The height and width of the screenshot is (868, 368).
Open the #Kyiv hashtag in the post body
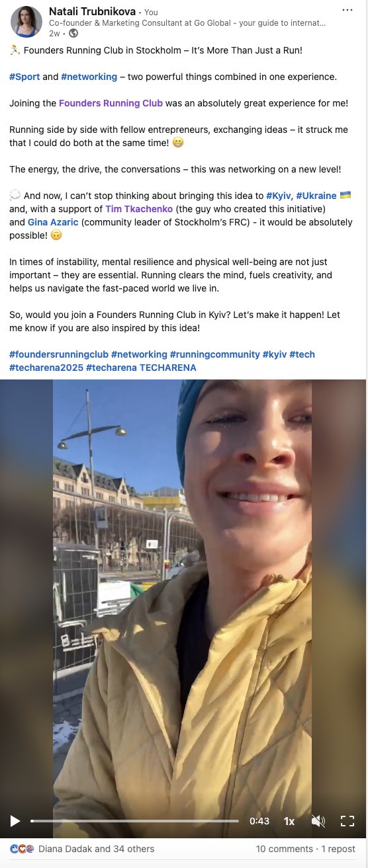(278, 196)
